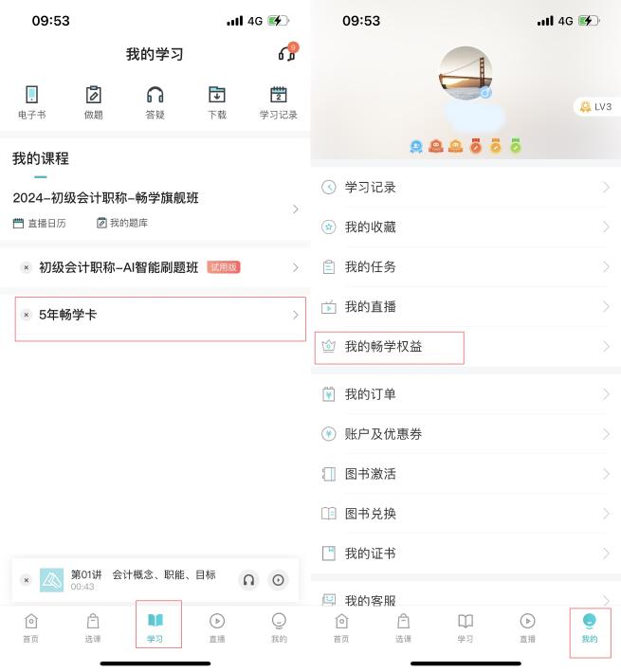Open 我的收藏 favorites entry
The height and width of the screenshot is (672, 621).
(466, 227)
